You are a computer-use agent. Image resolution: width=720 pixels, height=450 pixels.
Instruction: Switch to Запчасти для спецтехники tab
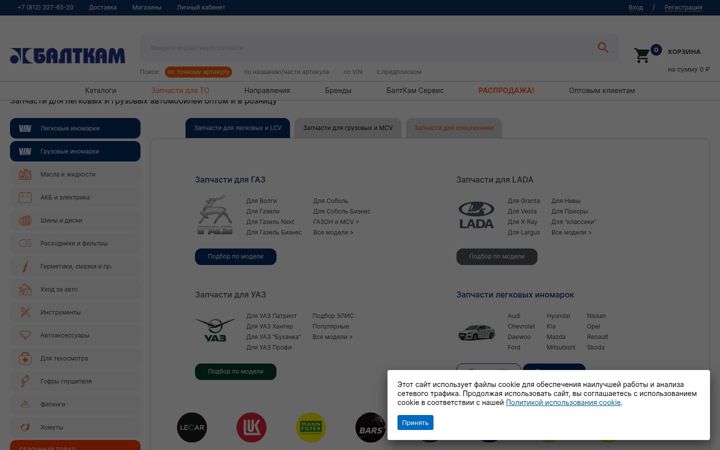pos(454,128)
